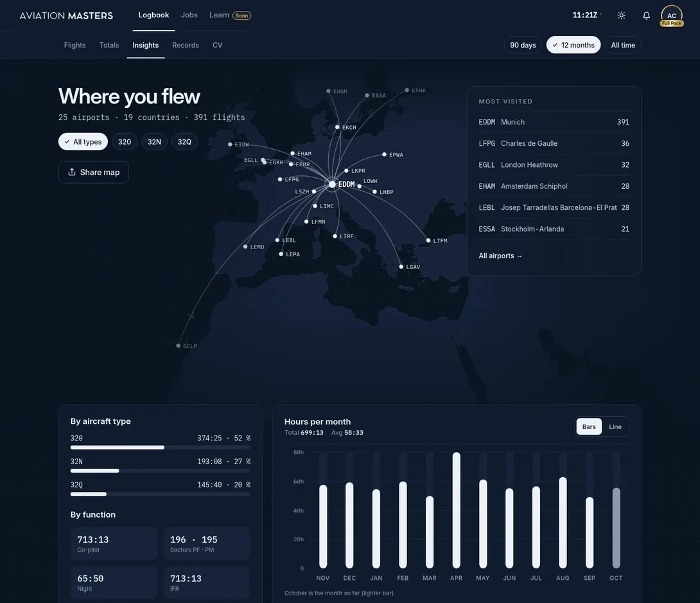Switch the hours chart to Bars

589,426
